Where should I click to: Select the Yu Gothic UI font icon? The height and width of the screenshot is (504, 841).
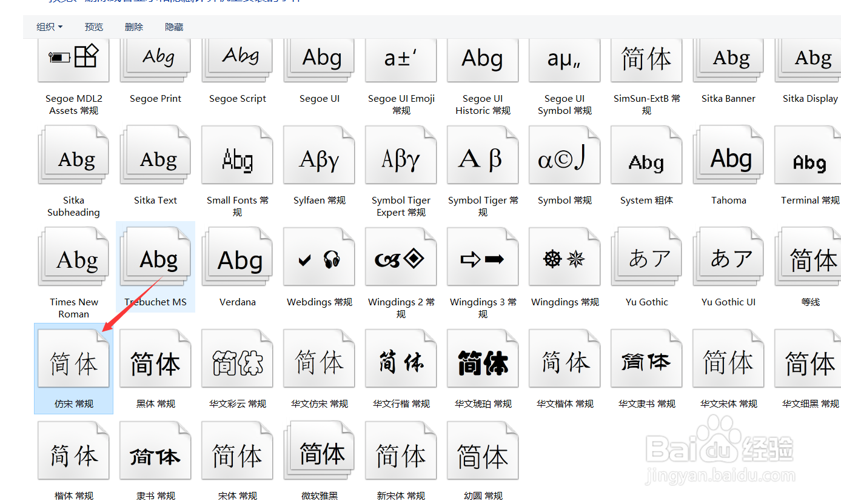click(x=728, y=256)
